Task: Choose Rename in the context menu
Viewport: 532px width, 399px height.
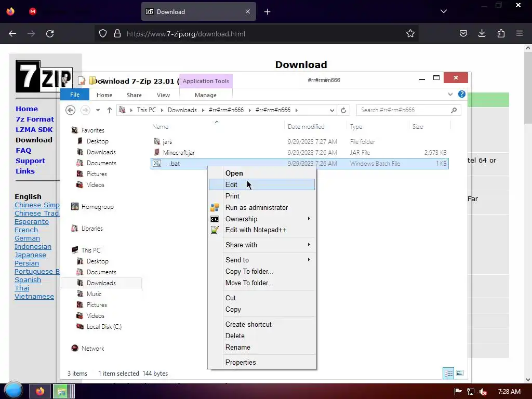Action: tap(262, 347)
